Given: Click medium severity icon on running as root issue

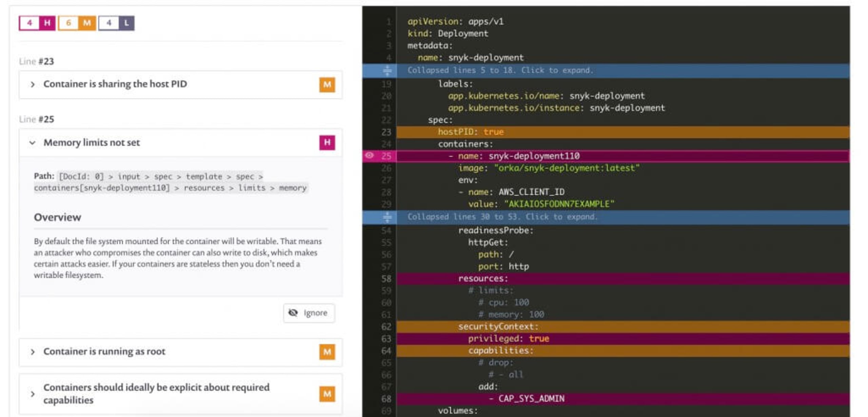Looking at the screenshot, I should [327, 352].
